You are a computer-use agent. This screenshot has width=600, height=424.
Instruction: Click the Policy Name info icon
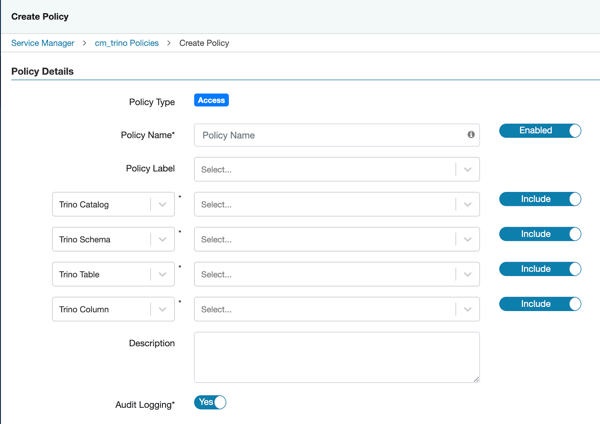pos(471,135)
